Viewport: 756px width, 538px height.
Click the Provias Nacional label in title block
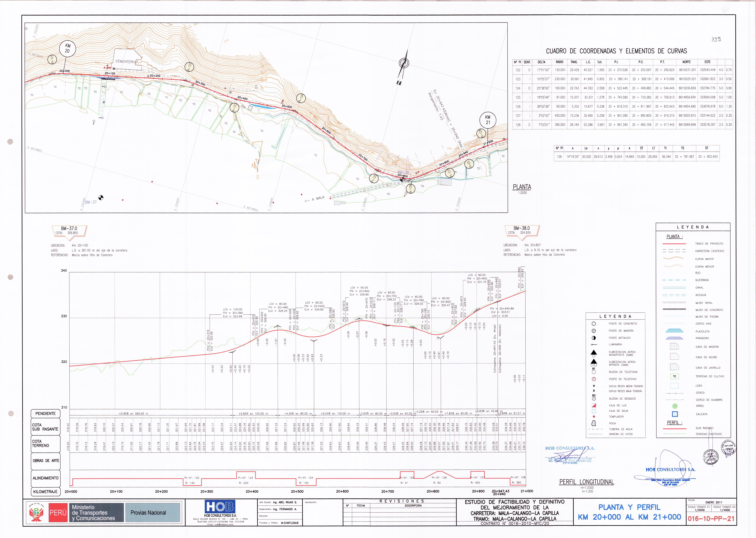pyautogui.click(x=148, y=513)
